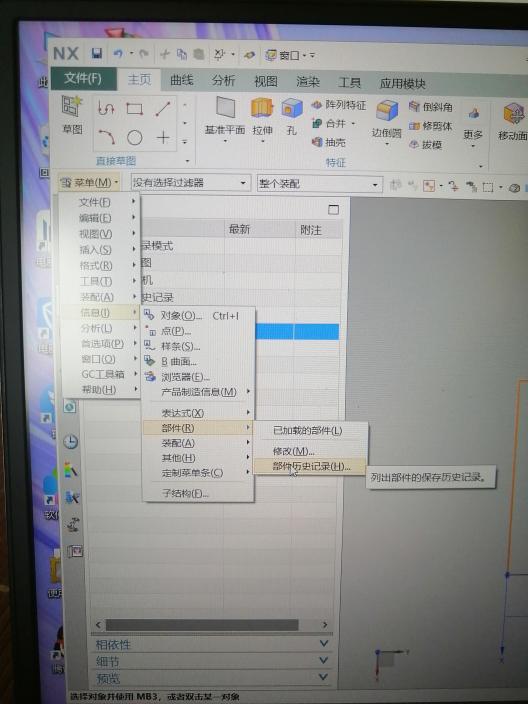Click the 附注 column header
The image size is (528, 704).
point(318,230)
